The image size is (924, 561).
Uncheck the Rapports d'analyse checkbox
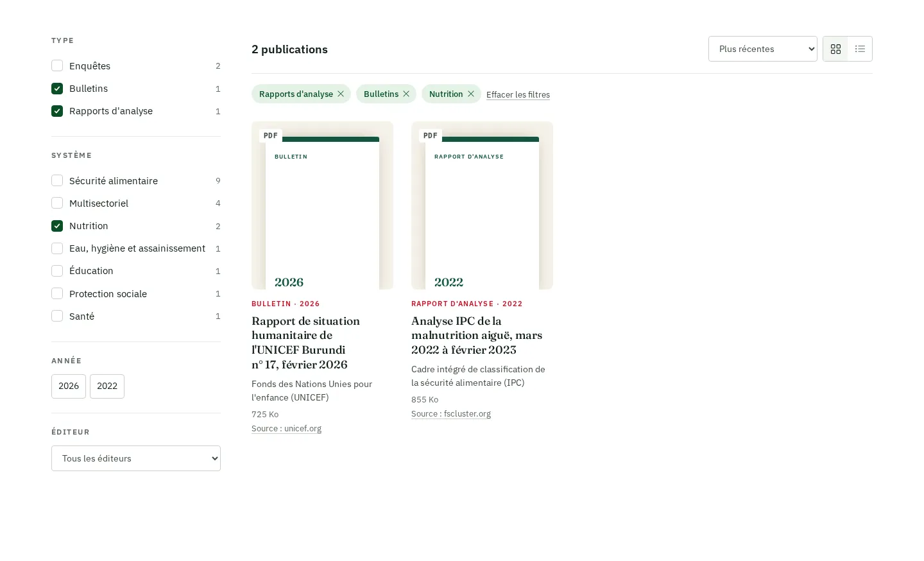pos(57,111)
